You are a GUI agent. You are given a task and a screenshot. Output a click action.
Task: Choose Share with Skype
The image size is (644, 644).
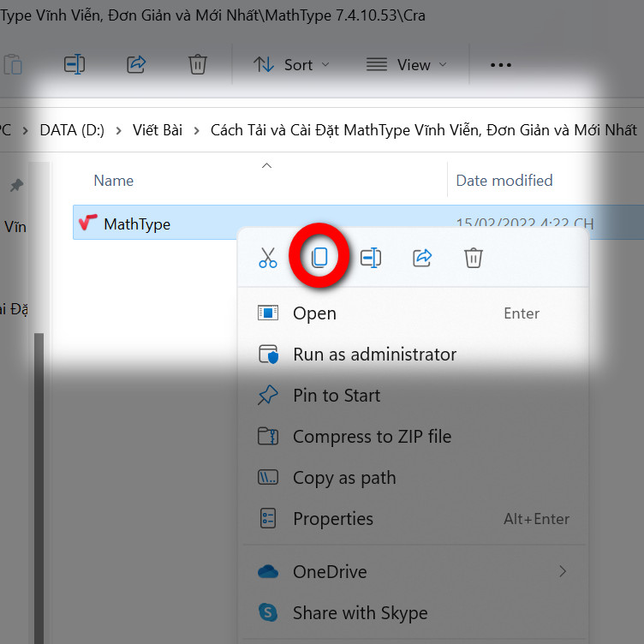coord(413,612)
